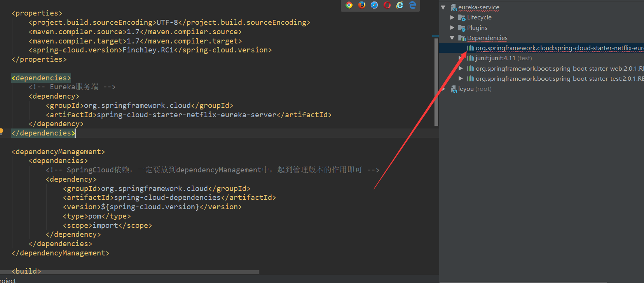Click the spring-cloud-dependencies artifactId line
Image resolution: width=644 pixels, height=283 pixels.
click(x=169, y=198)
